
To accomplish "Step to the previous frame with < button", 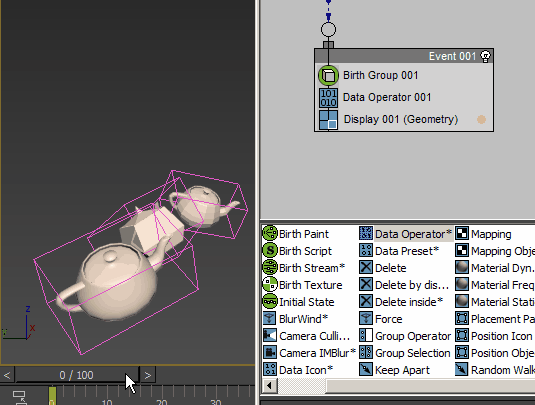I will pyautogui.click(x=7, y=375).
